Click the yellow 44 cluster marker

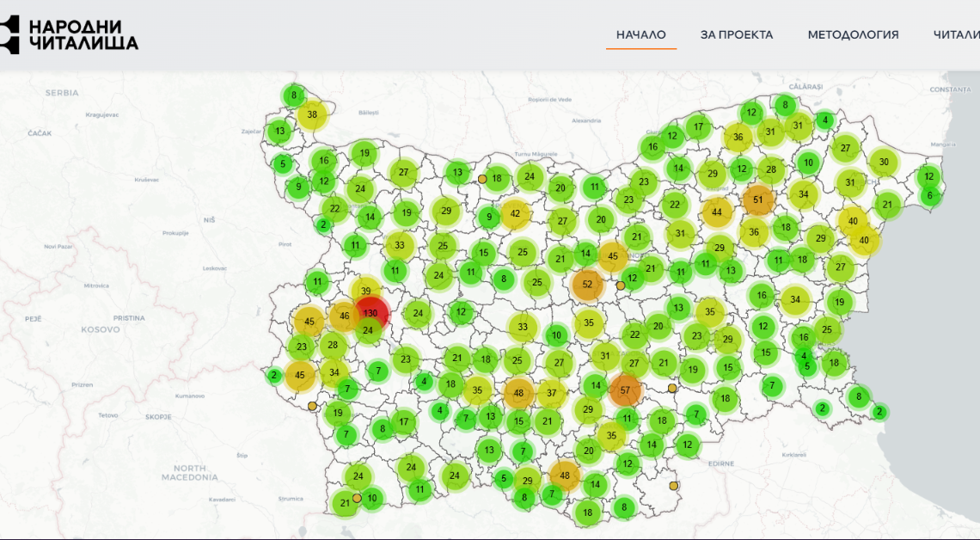point(716,212)
